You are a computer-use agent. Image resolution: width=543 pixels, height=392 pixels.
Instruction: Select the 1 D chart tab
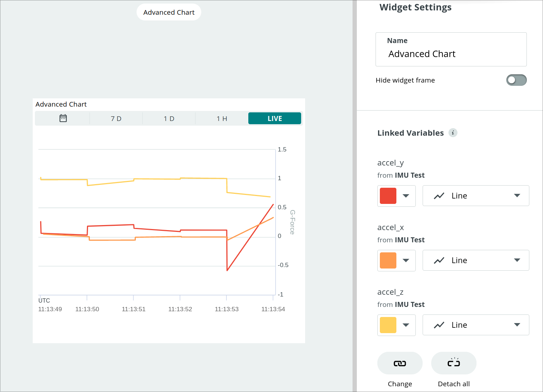click(x=169, y=118)
